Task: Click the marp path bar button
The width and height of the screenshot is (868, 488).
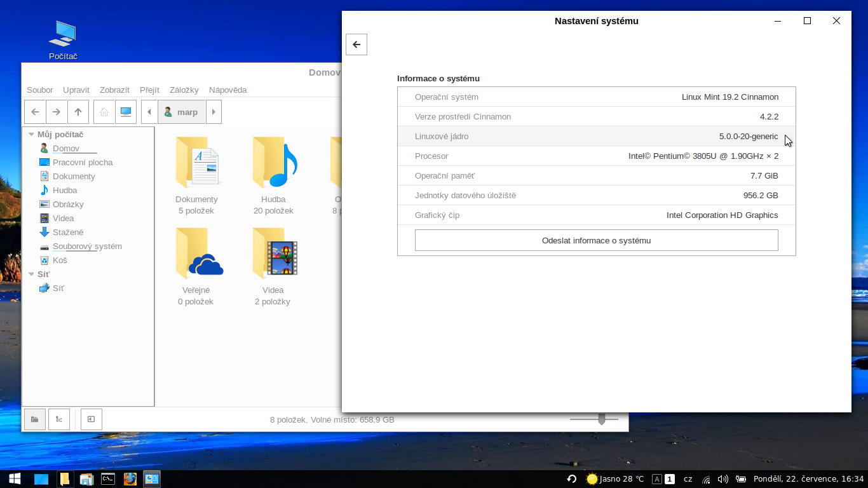Action: click(x=181, y=112)
